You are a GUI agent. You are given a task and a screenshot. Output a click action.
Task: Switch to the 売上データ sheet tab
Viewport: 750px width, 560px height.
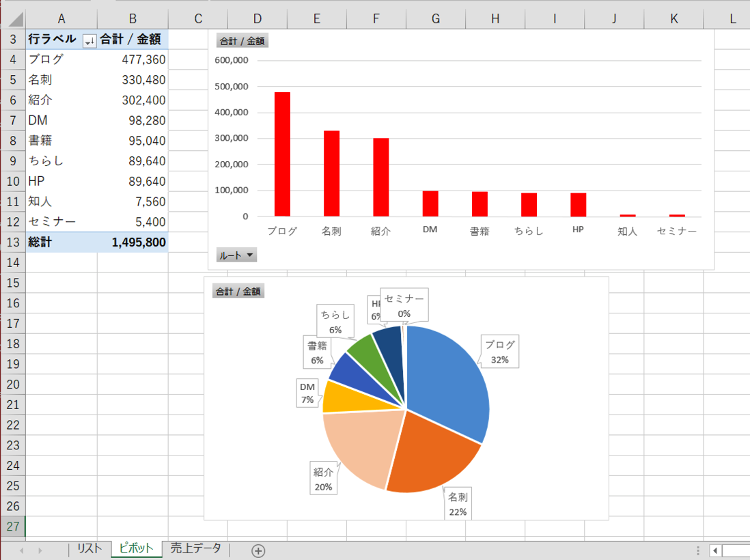(x=195, y=549)
